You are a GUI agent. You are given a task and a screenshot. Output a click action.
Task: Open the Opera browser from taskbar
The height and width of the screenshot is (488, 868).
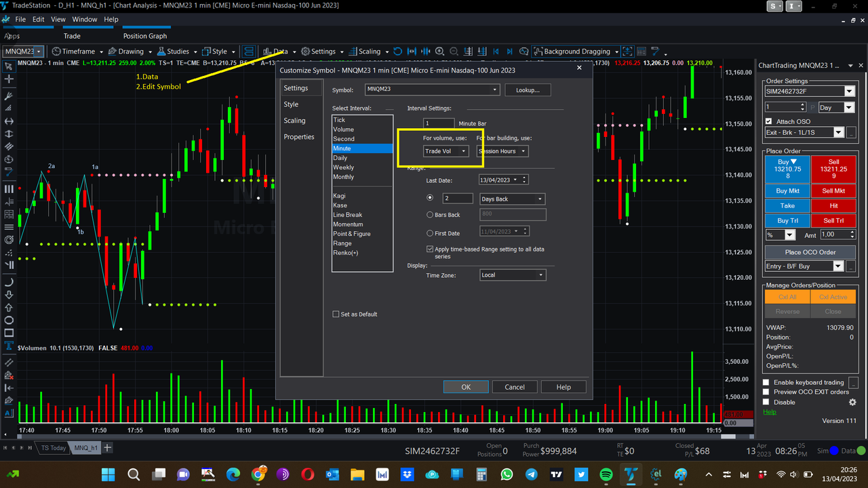308,474
